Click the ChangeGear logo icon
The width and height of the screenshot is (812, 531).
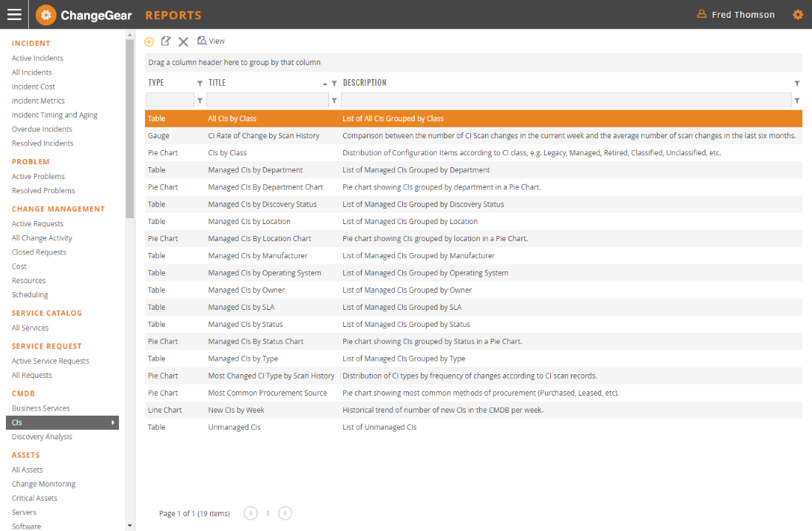click(x=46, y=15)
